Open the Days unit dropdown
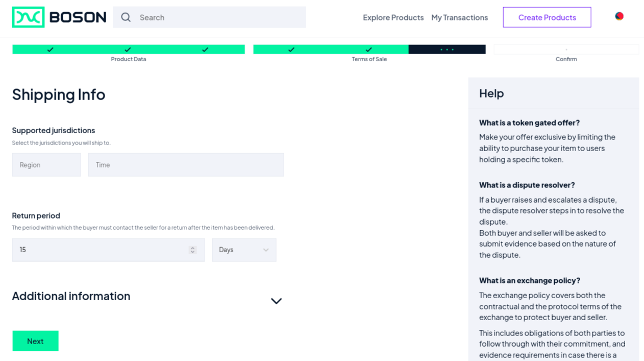Image resolution: width=644 pixels, height=361 pixels. [x=244, y=250]
